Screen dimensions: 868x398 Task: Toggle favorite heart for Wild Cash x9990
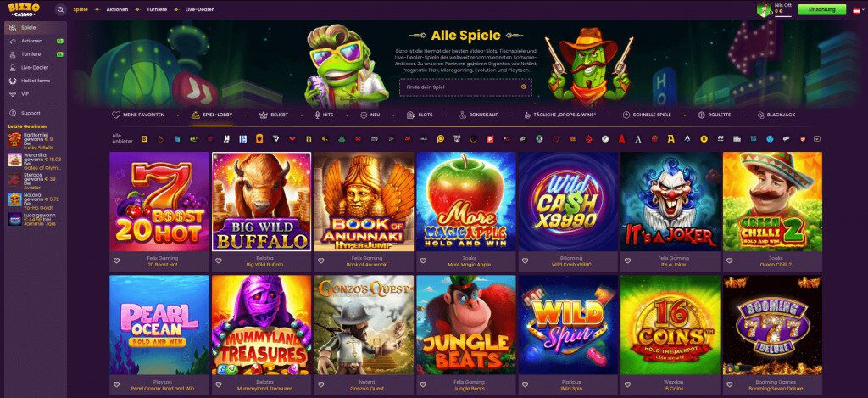pyautogui.click(x=525, y=261)
